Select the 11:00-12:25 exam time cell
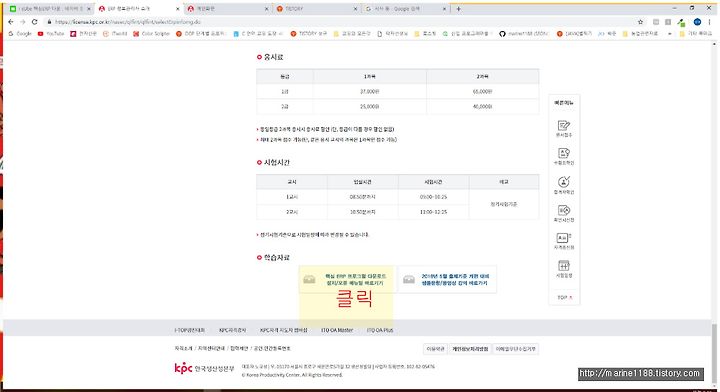 [x=433, y=212]
